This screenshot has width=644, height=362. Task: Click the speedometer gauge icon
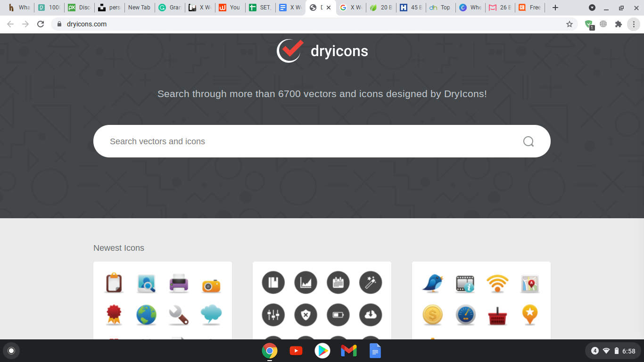pos(465,315)
